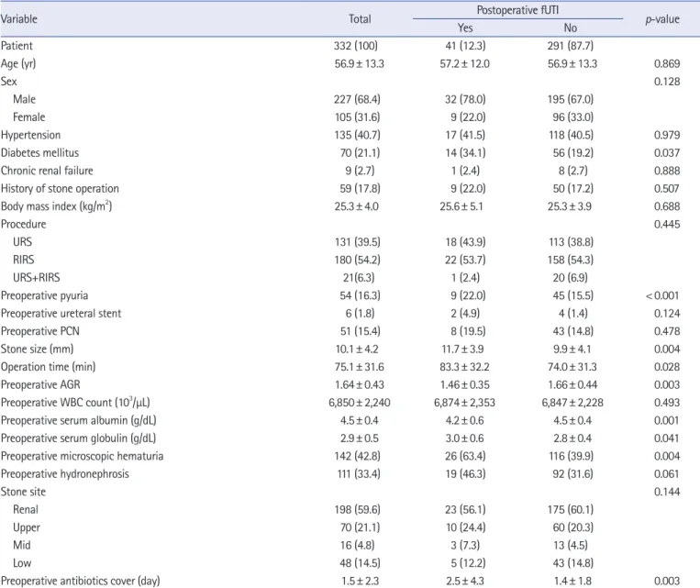700x588 pixels.
Task: Click the '96 (33.0)' Female value
Action: 573,117
